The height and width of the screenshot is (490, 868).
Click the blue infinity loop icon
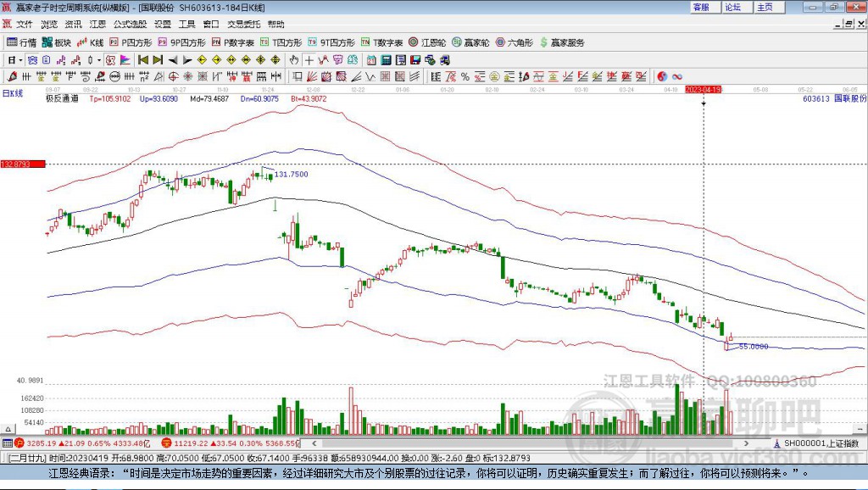677,76
